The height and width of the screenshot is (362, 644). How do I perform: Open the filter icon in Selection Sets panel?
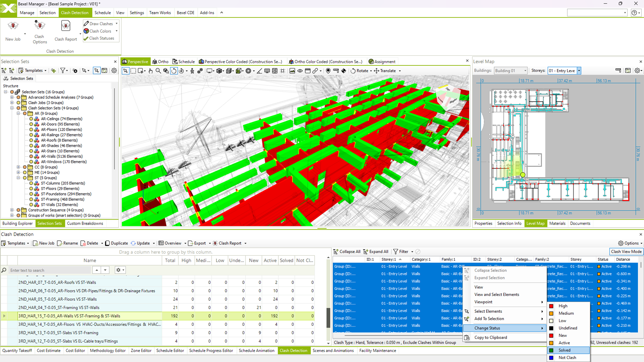pyautogui.click(x=63, y=70)
